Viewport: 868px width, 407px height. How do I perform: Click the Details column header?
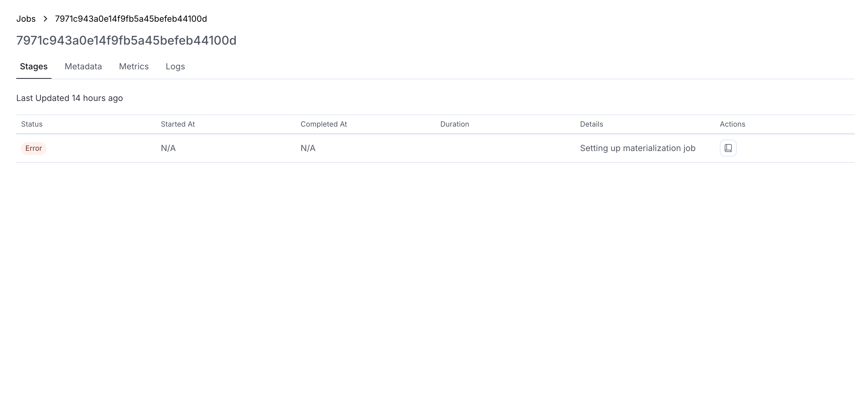click(591, 124)
